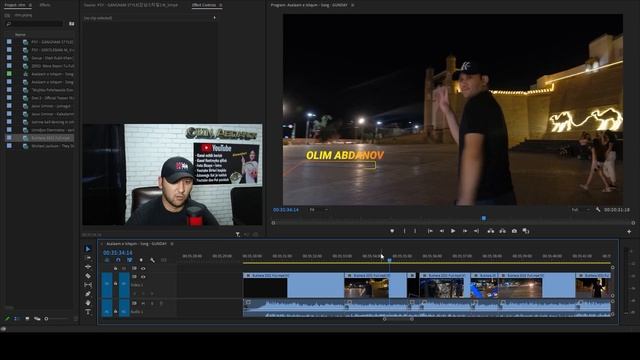Open timeline sequence panel menu
Image resolution: width=640 pixels, height=360 pixels.
click(x=172, y=244)
